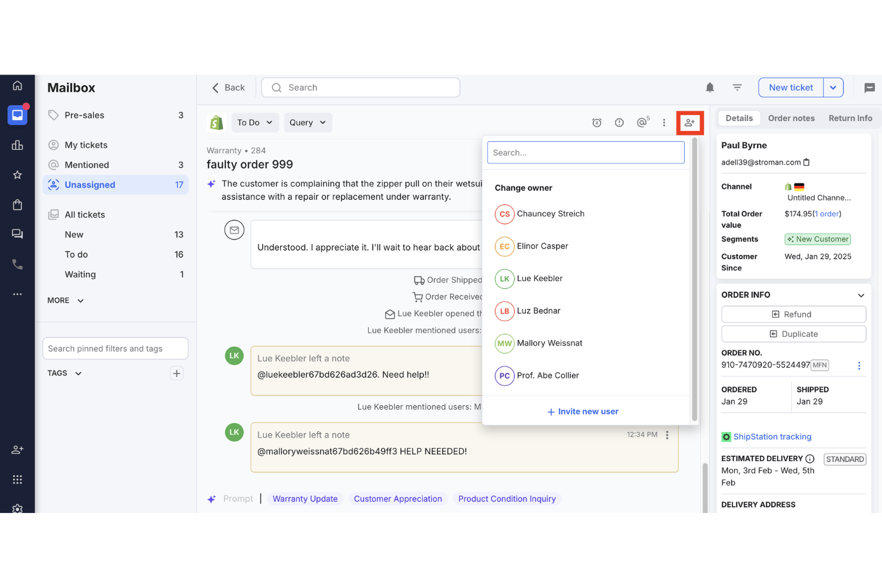Select the To do tickets filter
Viewport: 882px width, 588px height.
tap(116, 254)
